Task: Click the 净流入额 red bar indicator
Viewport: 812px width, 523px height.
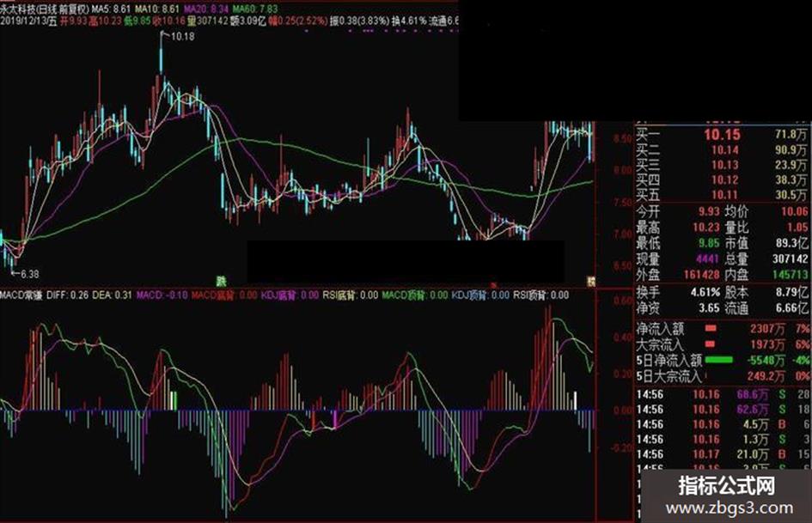Action: (x=711, y=328)
